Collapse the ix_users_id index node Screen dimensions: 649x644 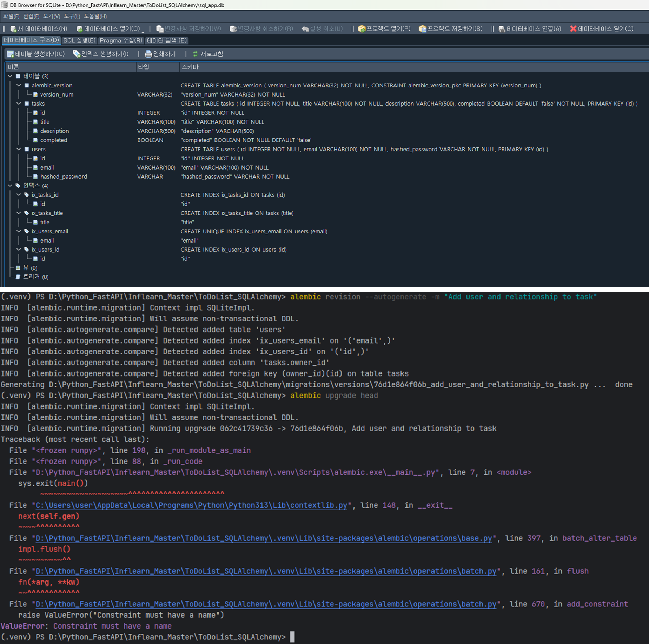(19, 250)
